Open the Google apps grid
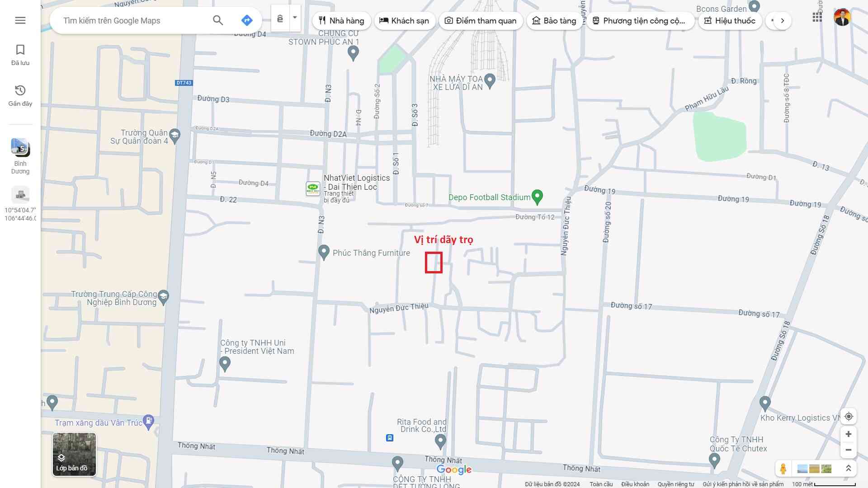This screenshot has height=488, width=868. tap(817, 17)
